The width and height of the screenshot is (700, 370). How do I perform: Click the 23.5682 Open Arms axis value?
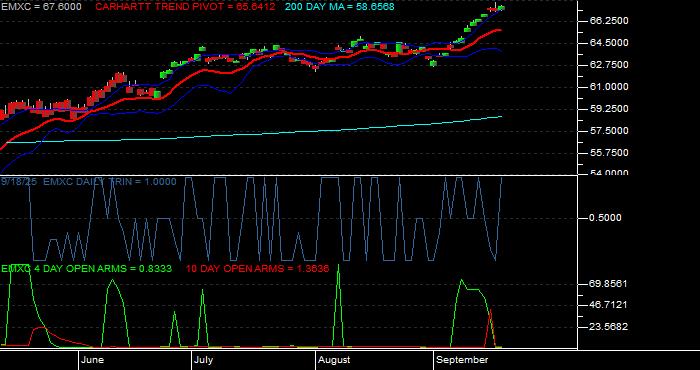608,327
